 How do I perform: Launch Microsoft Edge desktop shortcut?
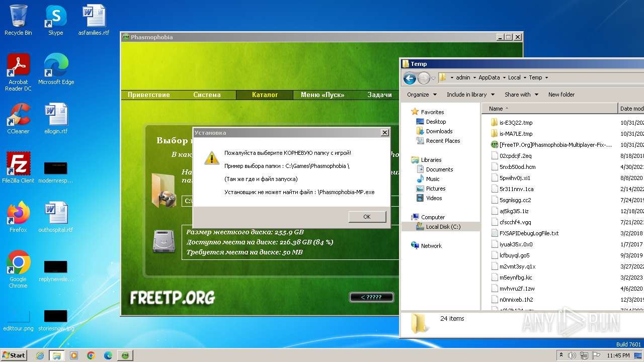pyautogui.click(x=56, y=69)
